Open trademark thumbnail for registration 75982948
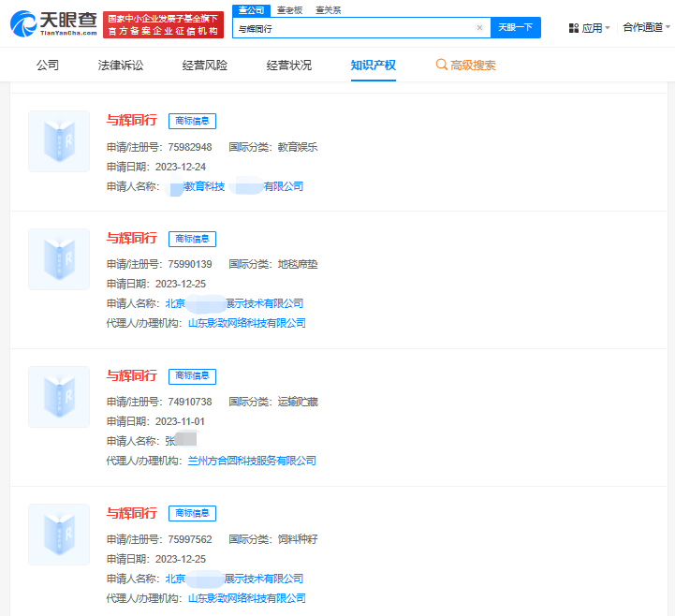The width and height of the screenshot is (675, 616). click(x=59, y=141)
